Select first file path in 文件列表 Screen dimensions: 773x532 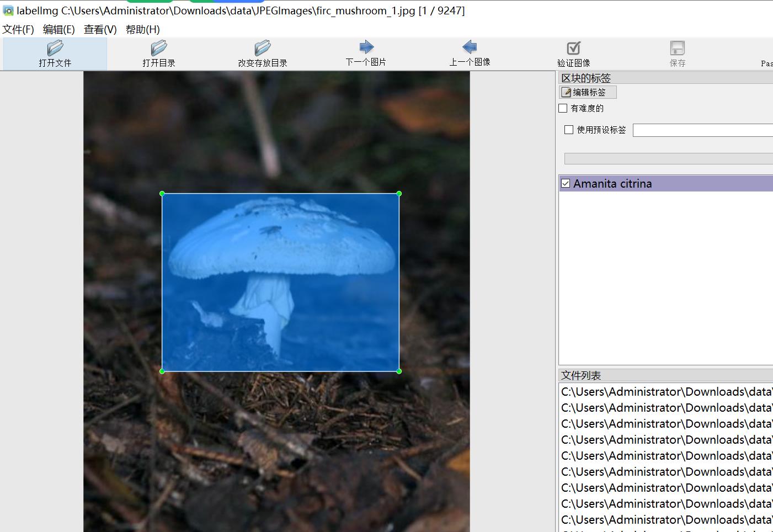click(x=667, y=392)
